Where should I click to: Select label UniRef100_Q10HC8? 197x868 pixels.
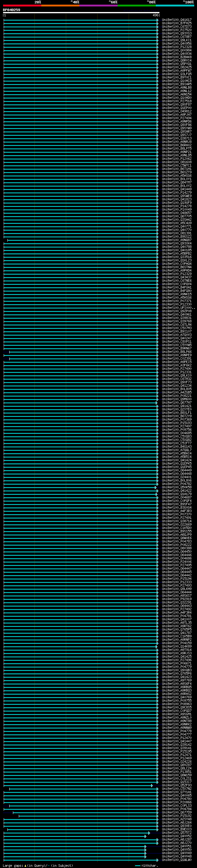tap(177, 81)
